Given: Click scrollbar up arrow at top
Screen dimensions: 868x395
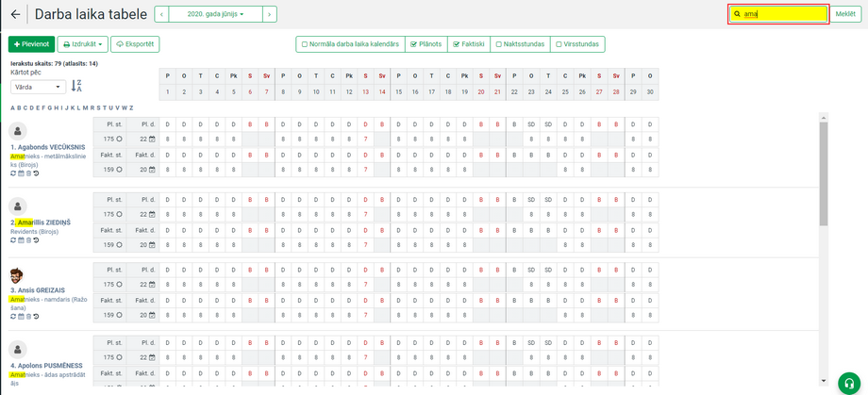Looking at the screenshot, I should point(823,117).
